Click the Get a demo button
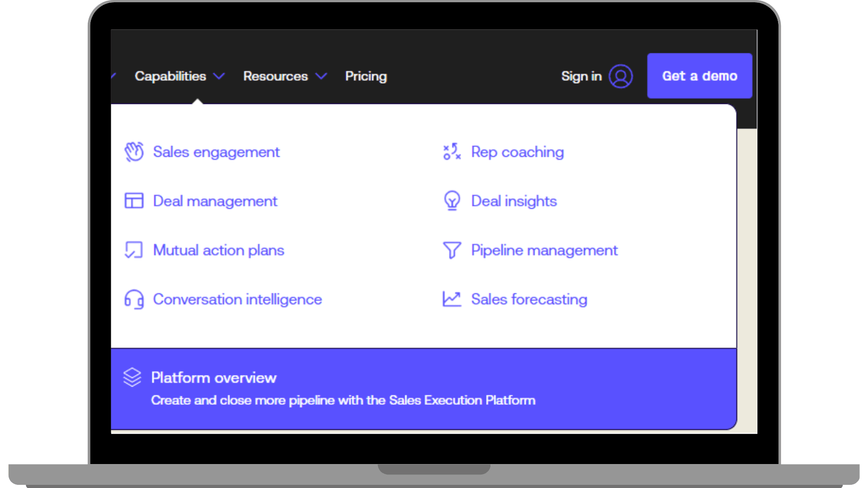The height and width of the screenshot is (488, 868). click(x=699, y=76)
